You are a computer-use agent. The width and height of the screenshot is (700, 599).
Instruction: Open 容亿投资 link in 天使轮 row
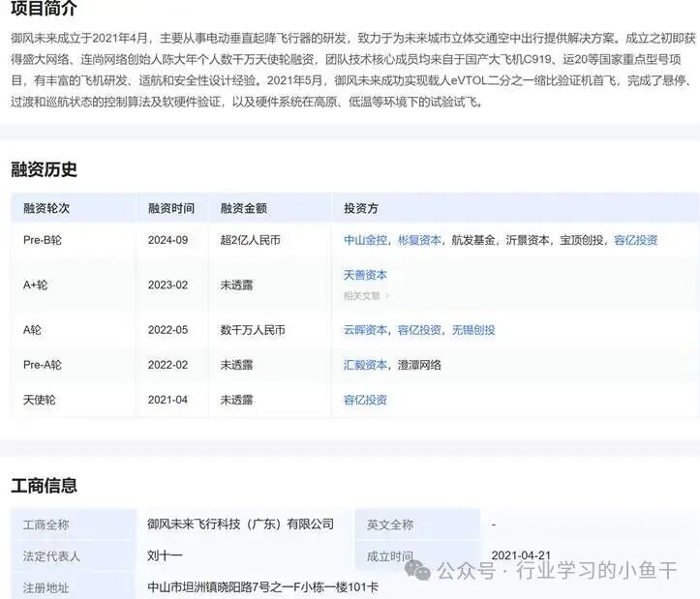[x=365, y=400]
